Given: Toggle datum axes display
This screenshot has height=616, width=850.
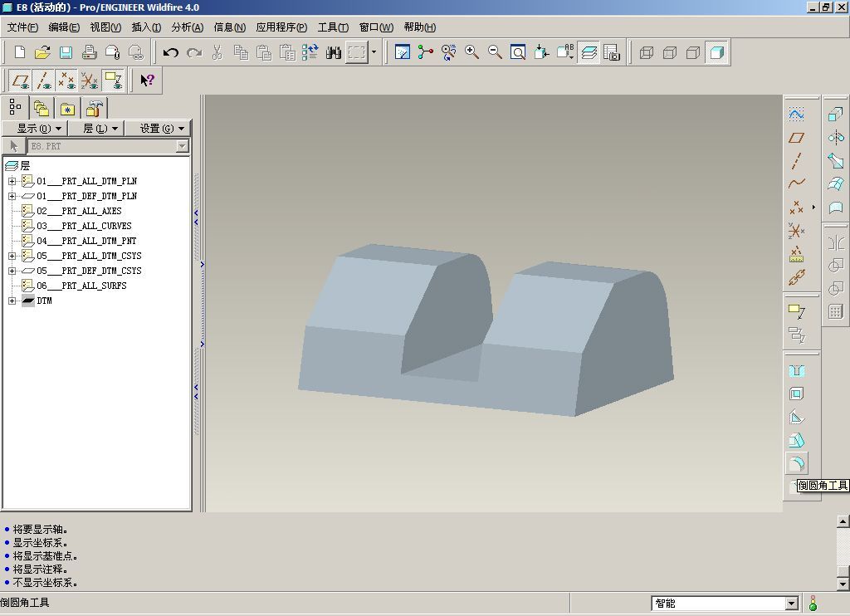Looking at the screenshot, I should pyautogui.click(x=43, y=81).
